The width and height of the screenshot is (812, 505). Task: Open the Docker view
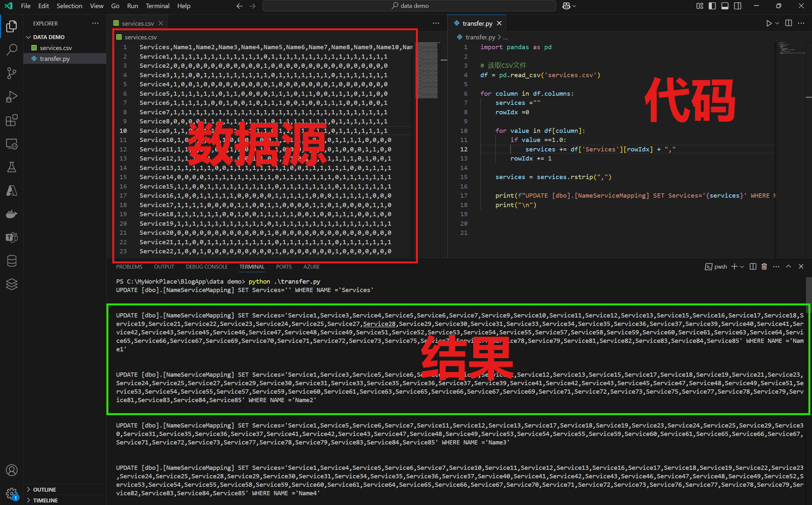(12, 214)
